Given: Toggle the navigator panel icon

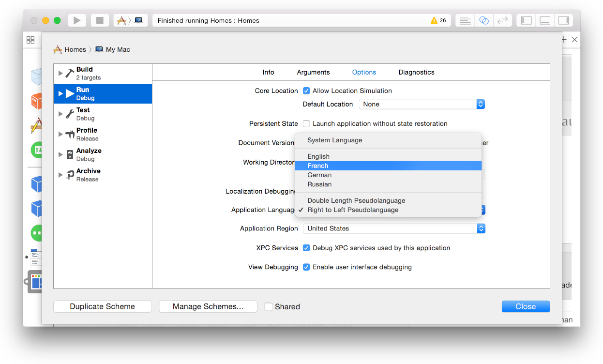Looking at the screenshot, I should [x=526, y=20].
